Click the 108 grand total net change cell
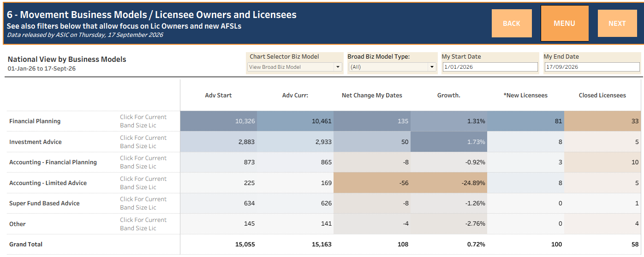Image resolution: width=644 pixels, height=257 pixels. coord(372,244)
